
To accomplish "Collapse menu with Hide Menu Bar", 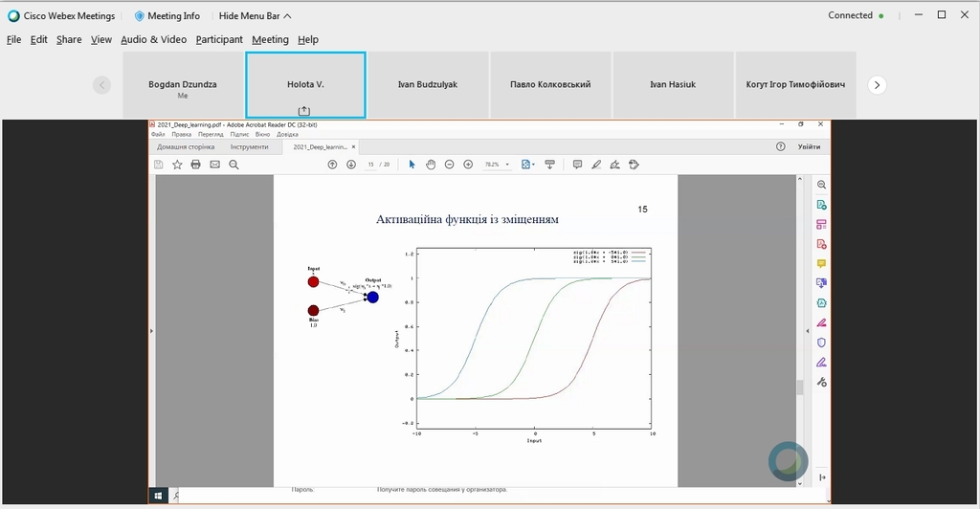I will pos(255,15).
